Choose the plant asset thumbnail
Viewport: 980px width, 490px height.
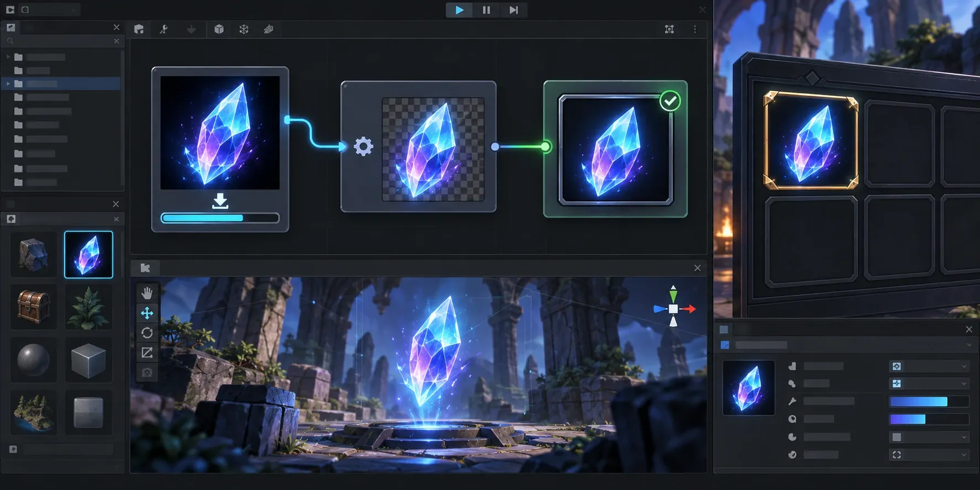pyautogui.click(x=88, y=307)
